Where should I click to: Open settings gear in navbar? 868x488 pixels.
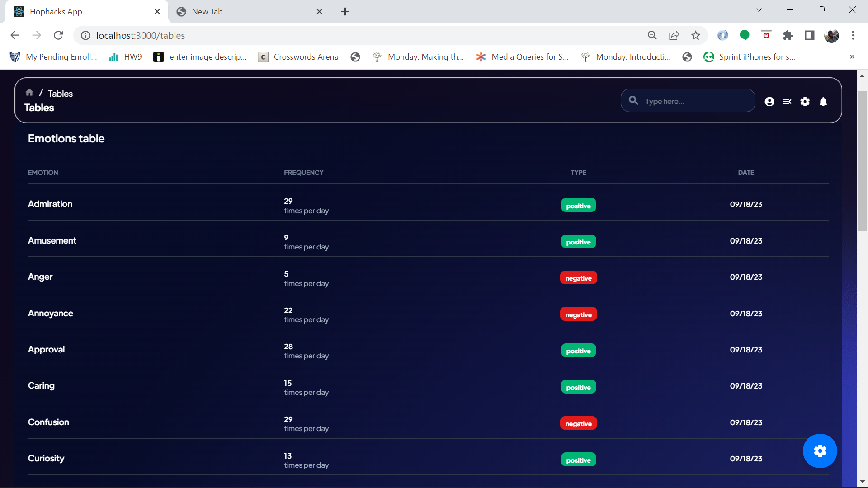pos(805,102)
